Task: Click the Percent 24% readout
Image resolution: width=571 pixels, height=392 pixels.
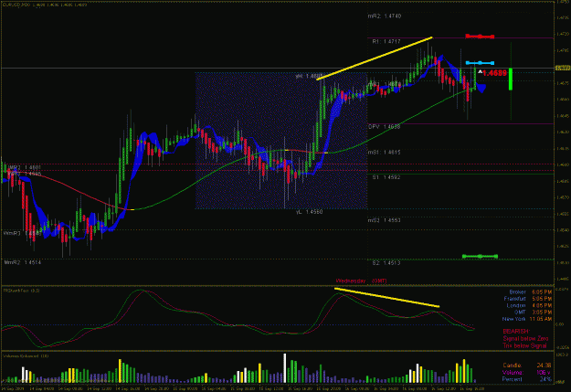Action: coord(527,379)
